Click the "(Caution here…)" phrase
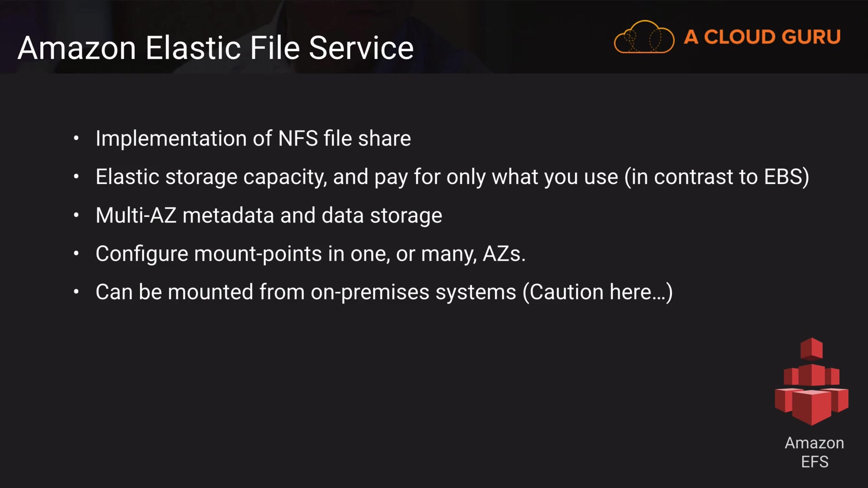The width and height of the screenshot is (868, 488). pos(598,292)
